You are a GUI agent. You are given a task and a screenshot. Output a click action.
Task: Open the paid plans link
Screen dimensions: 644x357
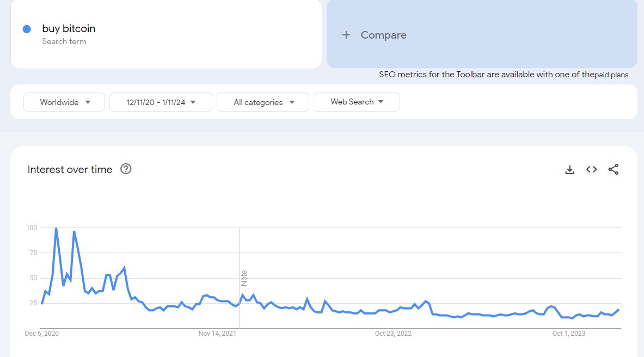pos(611,75)
